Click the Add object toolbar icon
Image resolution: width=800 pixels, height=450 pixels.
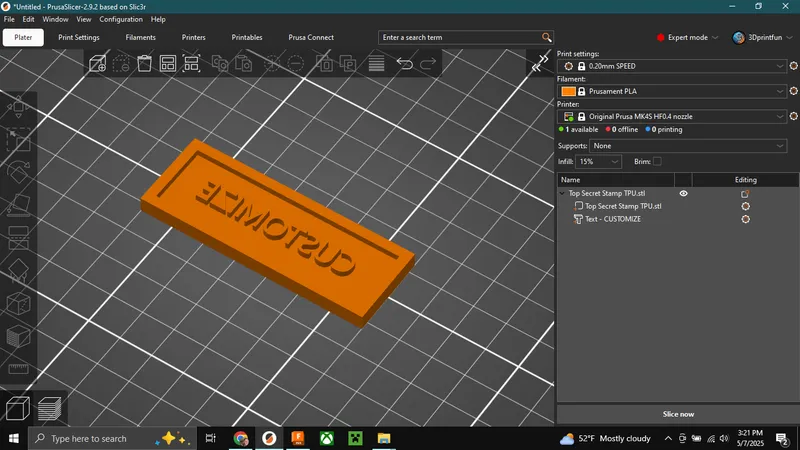[x=97, y=64]
